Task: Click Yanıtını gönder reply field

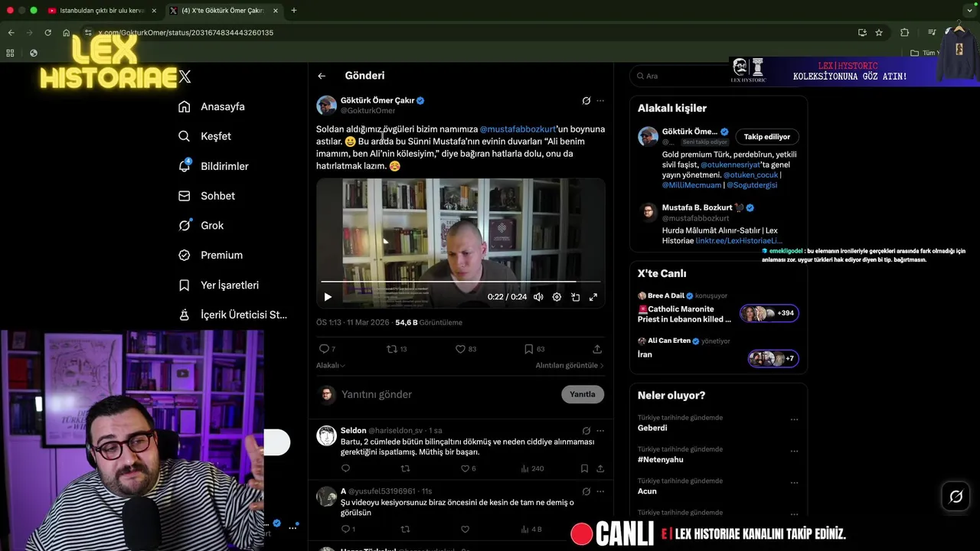Action: click(448, 394)
